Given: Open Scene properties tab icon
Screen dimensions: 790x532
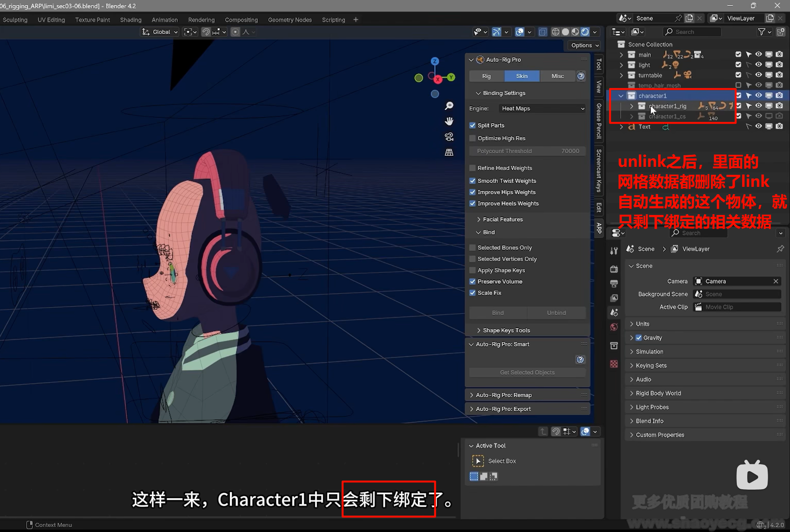Looking at the screenshot, I should point(614,312).
